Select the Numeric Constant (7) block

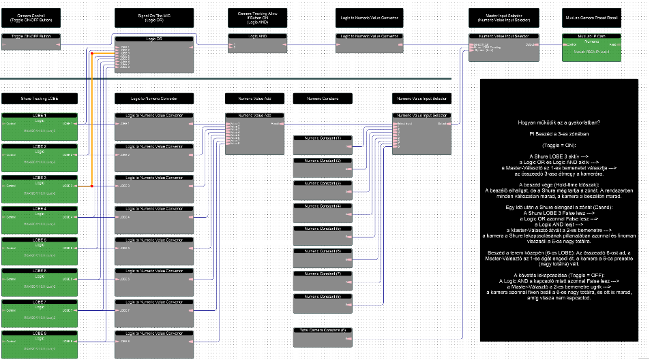323,281
